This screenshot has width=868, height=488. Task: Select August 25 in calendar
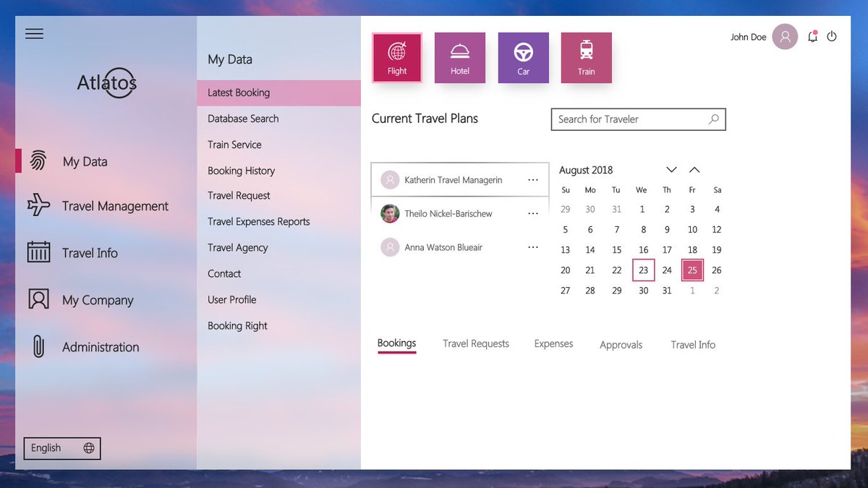[x=692, y=270]
